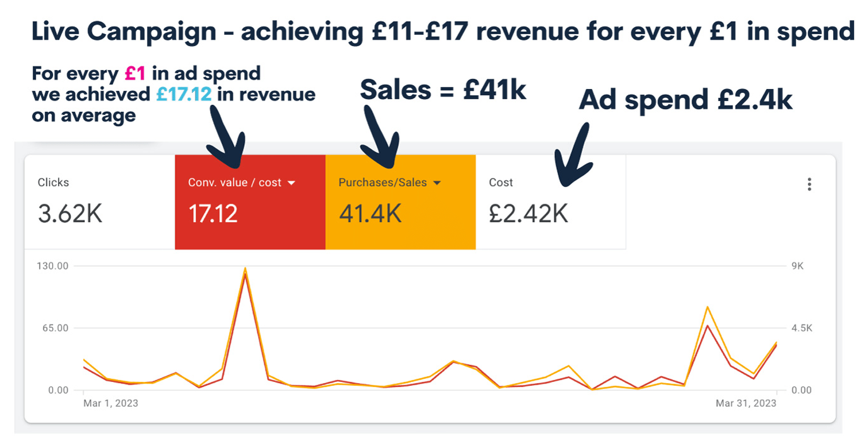Click the arrow pointing at Conv. value / cost
The width and height of the screenshot is (868, 440).
pyautogui.click(x=227, y=137)
